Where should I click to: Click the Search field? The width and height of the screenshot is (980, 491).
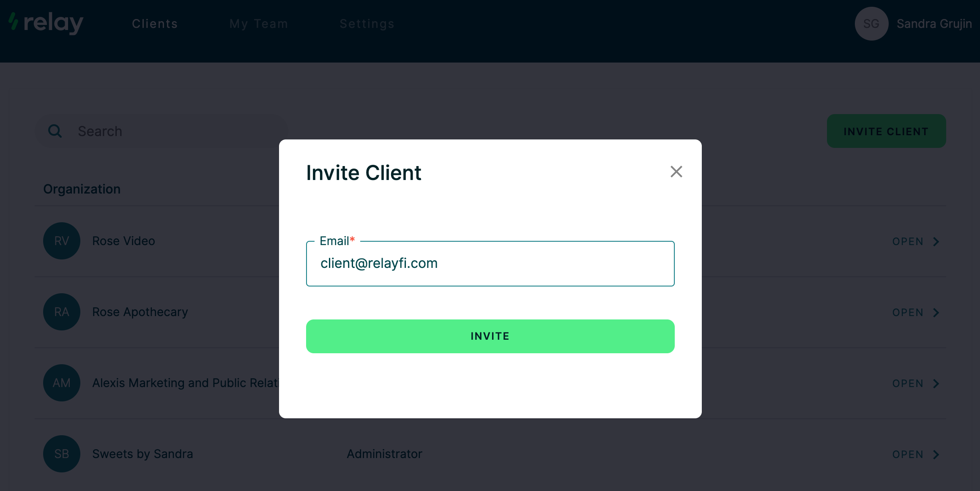point(162,131)
